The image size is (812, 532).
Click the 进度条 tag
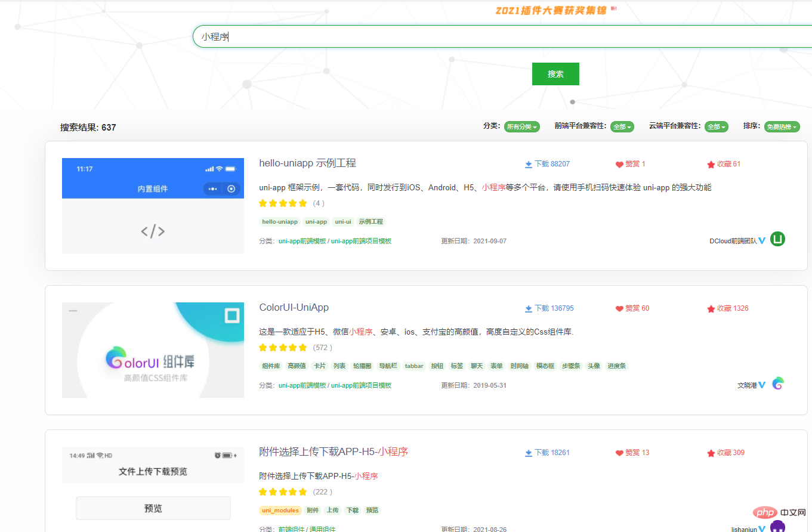tap(617, 366)
